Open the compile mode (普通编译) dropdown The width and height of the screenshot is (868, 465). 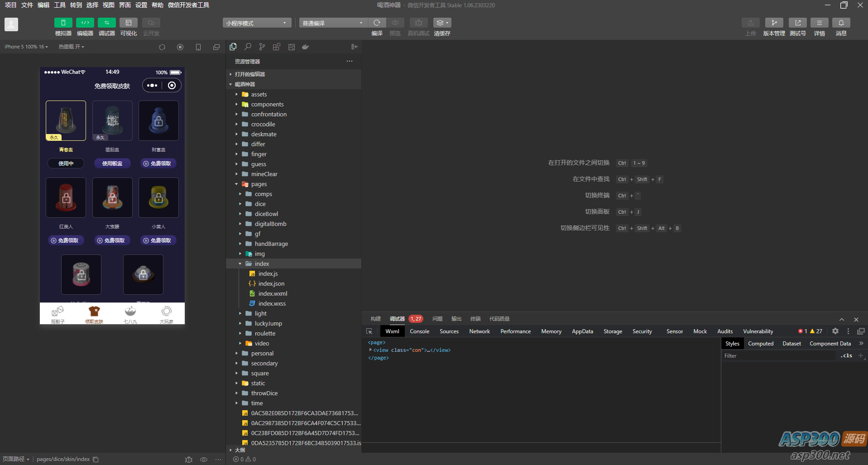tap(333, 23)
